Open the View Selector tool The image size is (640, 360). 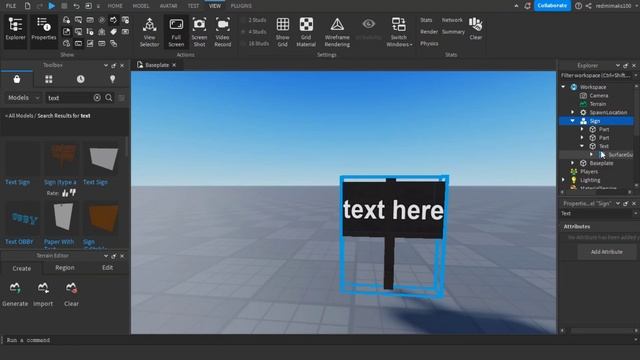[x=149, y=32]
